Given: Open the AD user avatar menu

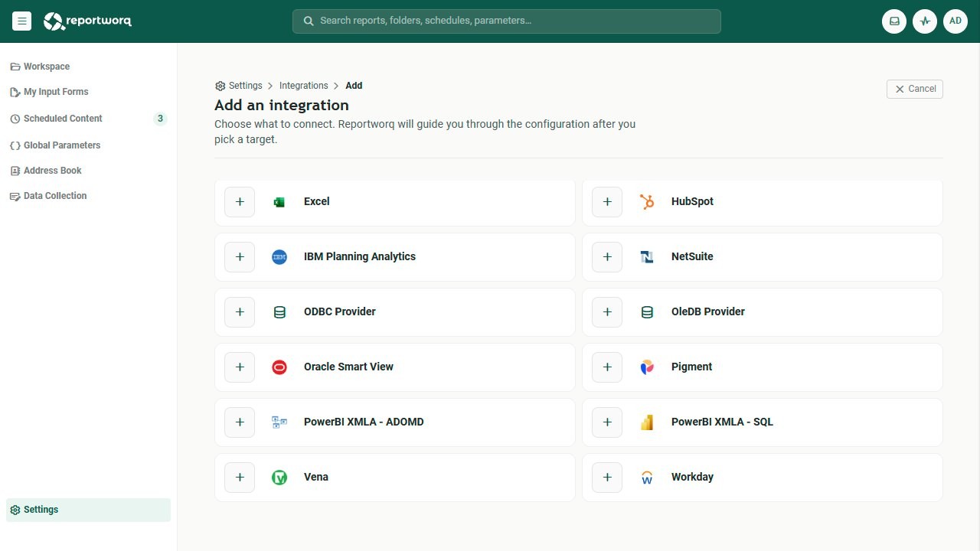Looking at the screenshot, I should 955,21.
